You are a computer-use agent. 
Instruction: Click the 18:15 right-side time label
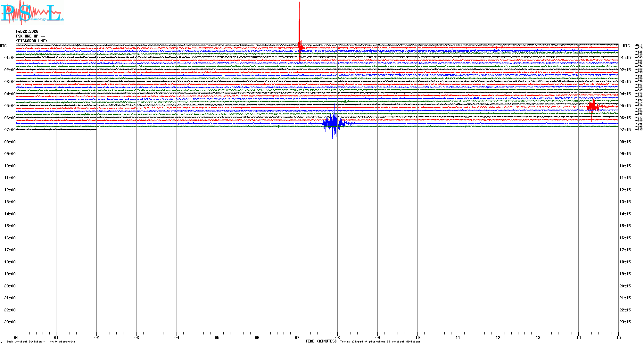(x=625, y=262)
